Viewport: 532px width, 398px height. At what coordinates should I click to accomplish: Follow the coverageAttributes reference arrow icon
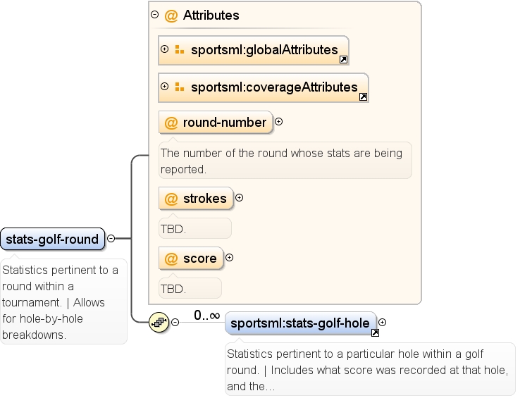point(363,97)
